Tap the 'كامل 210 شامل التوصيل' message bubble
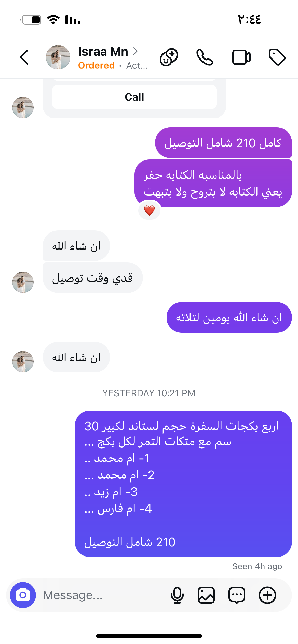Viewport: 298px width, 644px height. tap(223, 143)
